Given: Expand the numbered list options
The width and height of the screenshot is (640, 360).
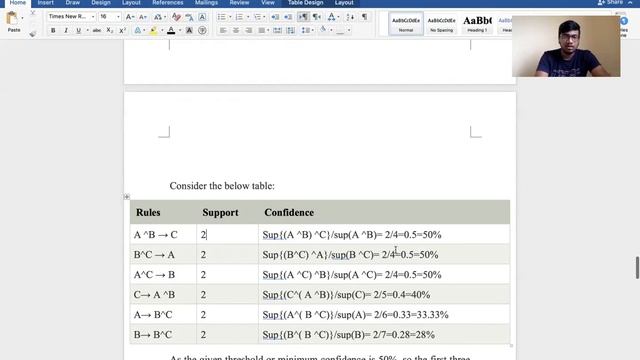Looking at the screenshot, I should (x=248, y=17).
